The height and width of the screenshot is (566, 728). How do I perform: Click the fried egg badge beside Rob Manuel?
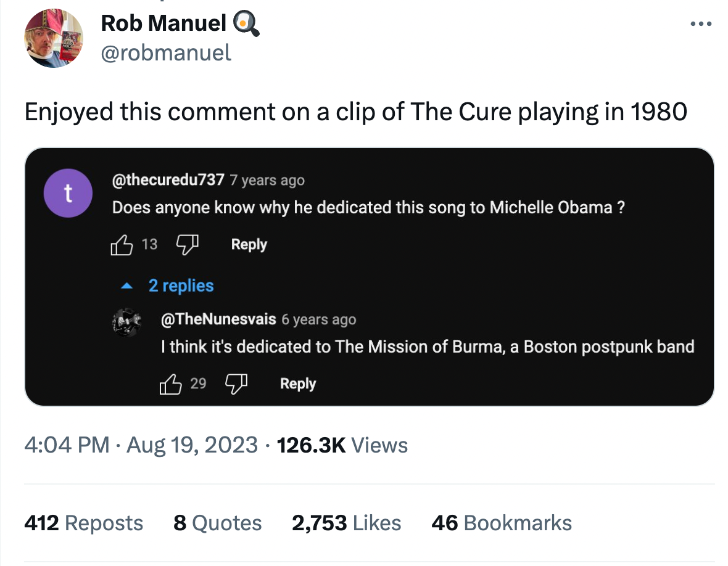tap(246, 23)
